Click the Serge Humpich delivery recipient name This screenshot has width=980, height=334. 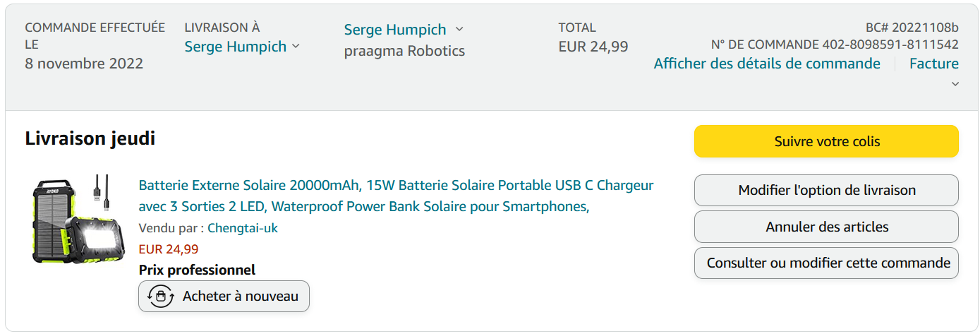click(236, 47)
